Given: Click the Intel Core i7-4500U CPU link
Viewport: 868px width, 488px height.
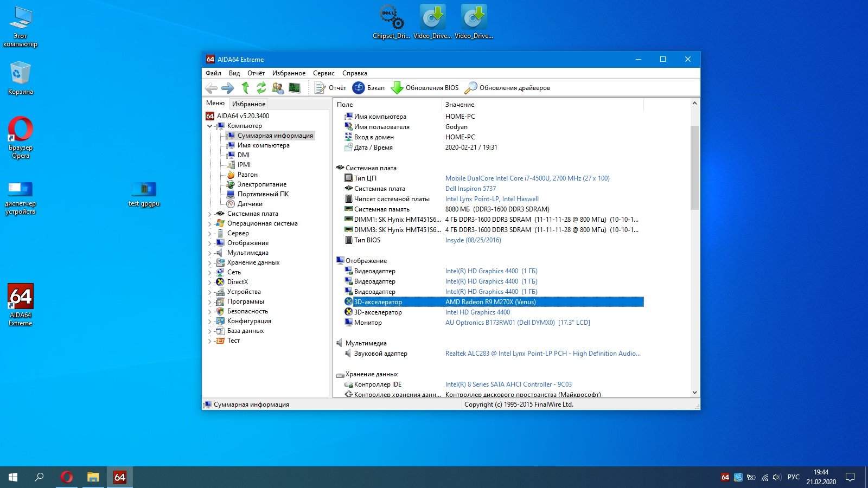Looking at the screenshot, I should (x=527, y=178).
